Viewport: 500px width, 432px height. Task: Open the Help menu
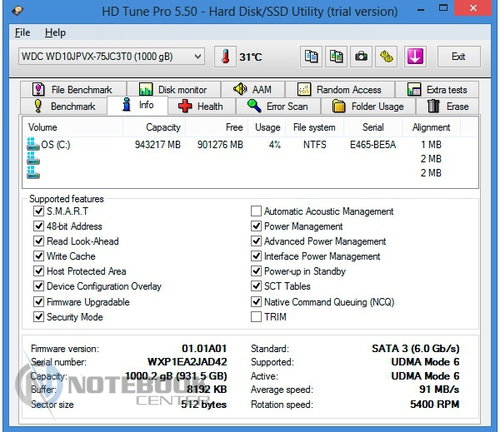click(x=55, y=33)
